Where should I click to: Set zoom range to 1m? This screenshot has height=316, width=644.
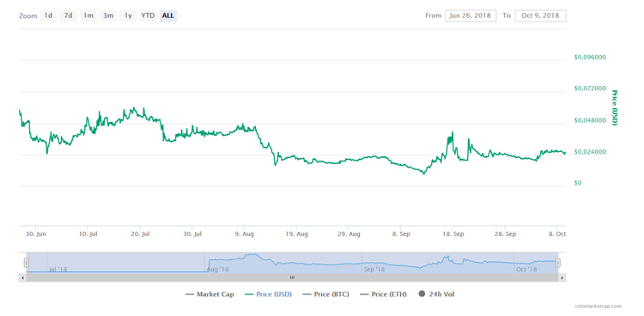tap(88, 16)
